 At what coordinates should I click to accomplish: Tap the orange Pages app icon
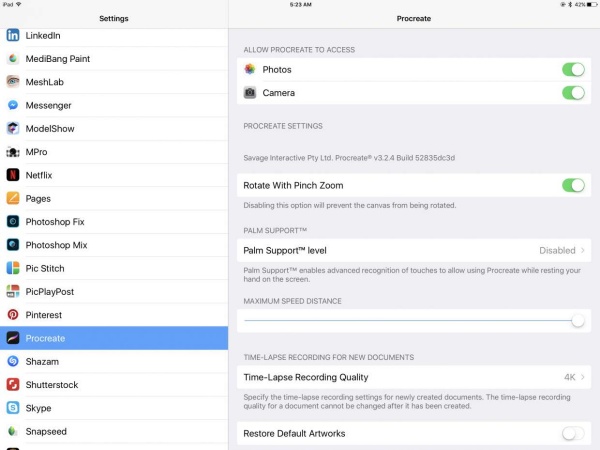[x=13, y=198]
